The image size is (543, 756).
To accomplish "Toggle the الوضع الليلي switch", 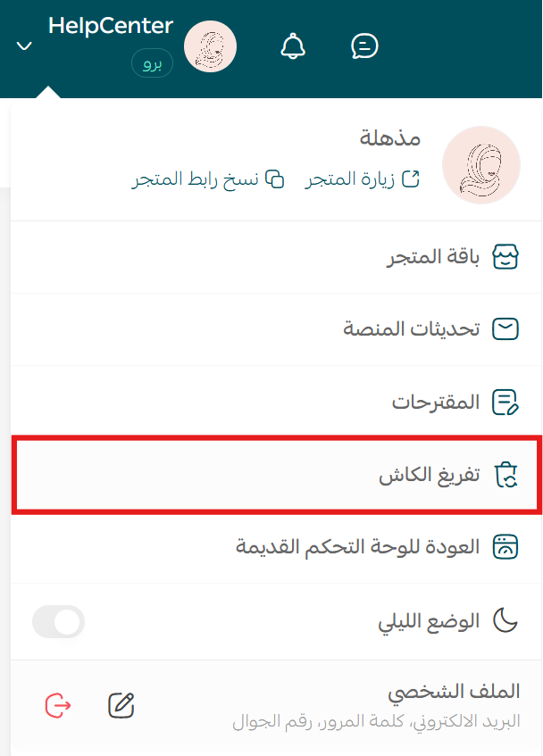I will (58, 621).
